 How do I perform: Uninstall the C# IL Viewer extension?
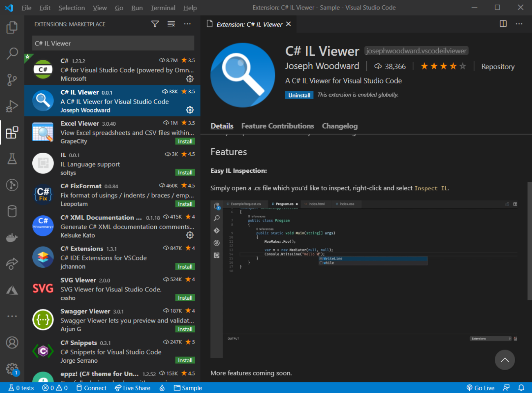[299, 95]
